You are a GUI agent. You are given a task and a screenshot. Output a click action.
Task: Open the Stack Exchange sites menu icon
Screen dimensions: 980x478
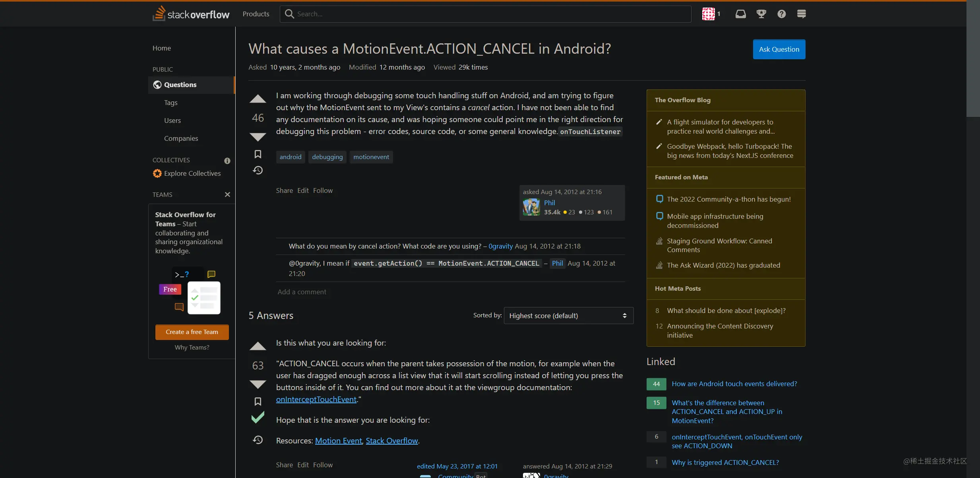[x=801, y=14]
